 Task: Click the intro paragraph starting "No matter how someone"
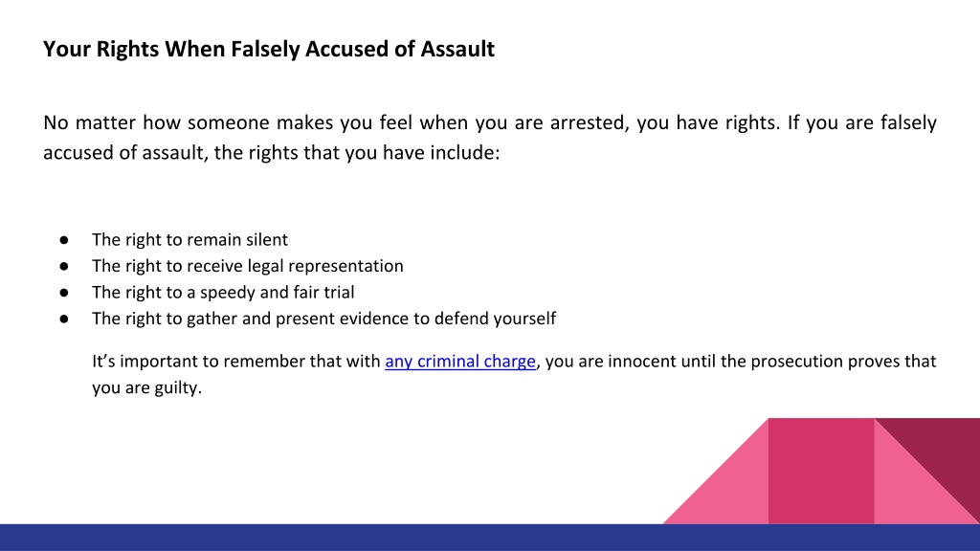pyautogui.click(x=490, y=138)
